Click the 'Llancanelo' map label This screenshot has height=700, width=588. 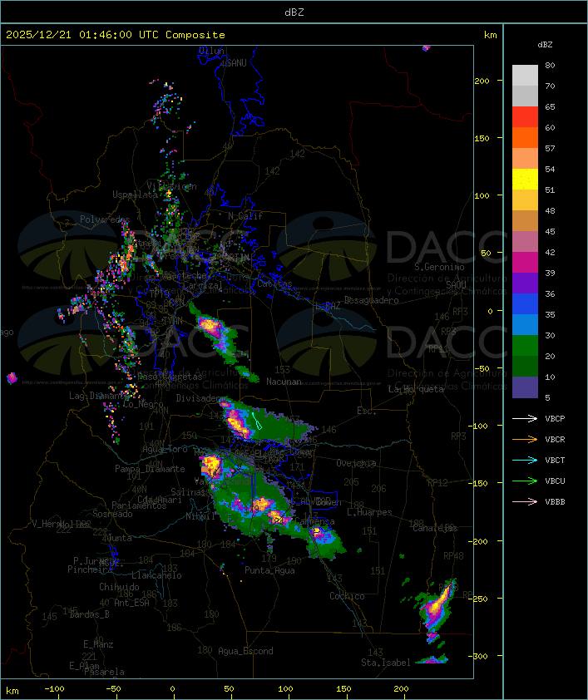[x=156, y=575]
